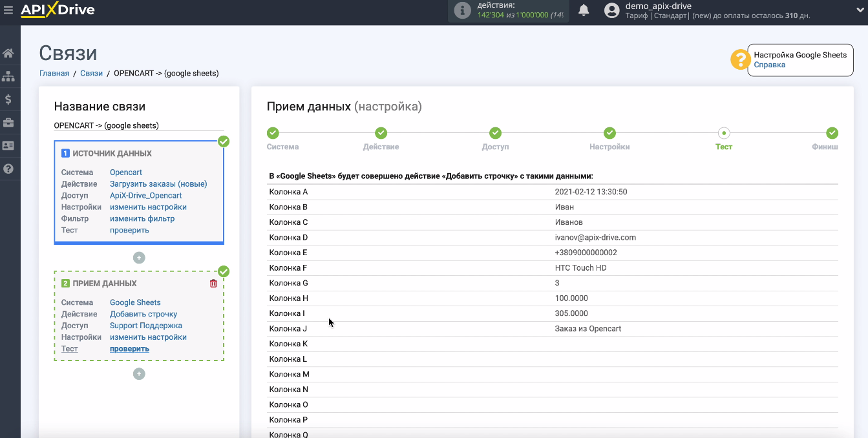Open the Home icon in sidebar
This screenshot has width=868, height=438.
[8, 53]
